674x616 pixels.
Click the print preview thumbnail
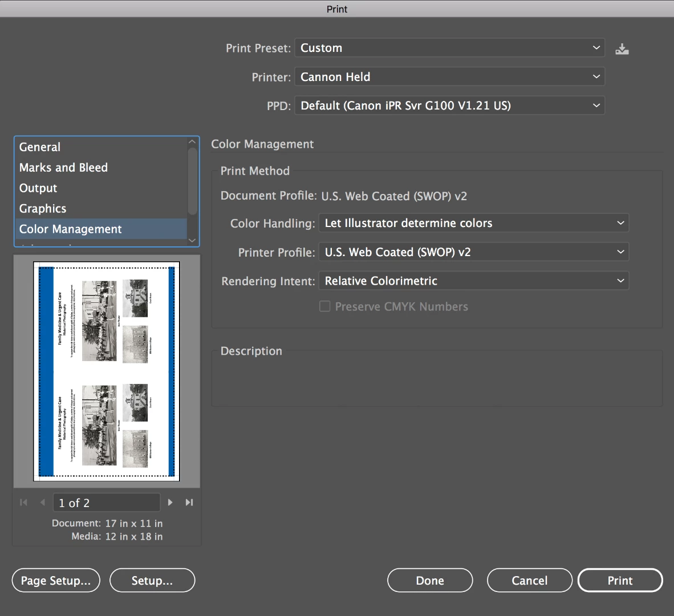107,371
